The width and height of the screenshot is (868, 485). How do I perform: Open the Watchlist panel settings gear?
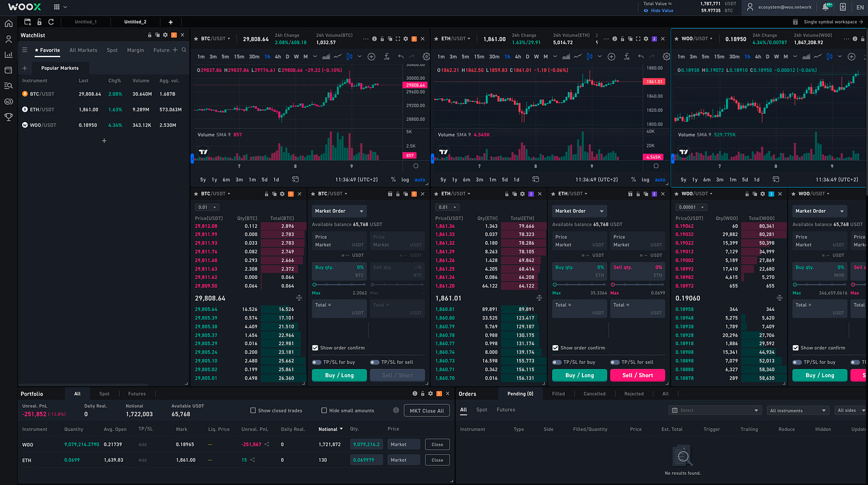(165, 35)
